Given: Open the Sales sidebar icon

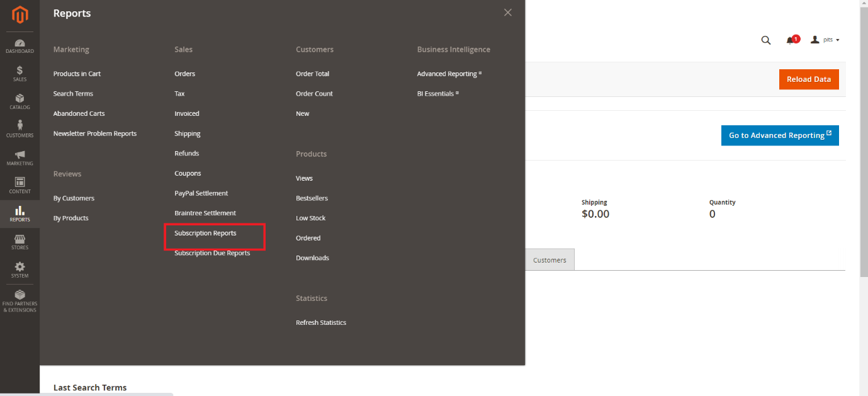Looking at the screenshot, I should click(x=20, y=74).
